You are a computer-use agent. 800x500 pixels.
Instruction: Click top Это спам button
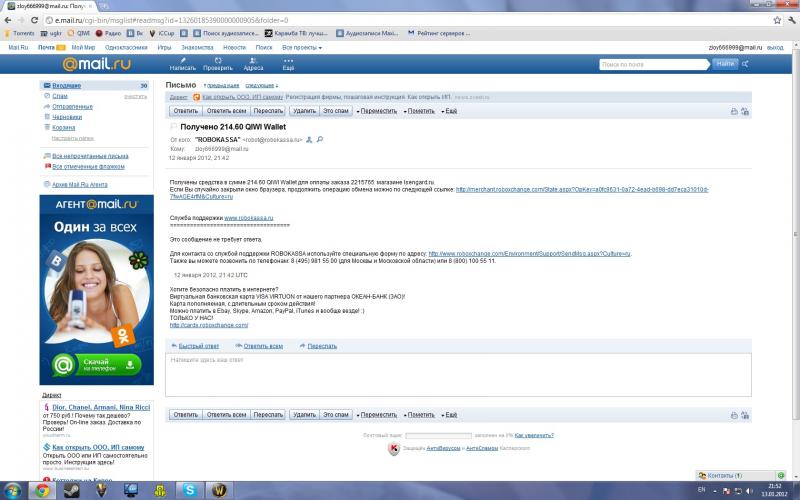336,111
